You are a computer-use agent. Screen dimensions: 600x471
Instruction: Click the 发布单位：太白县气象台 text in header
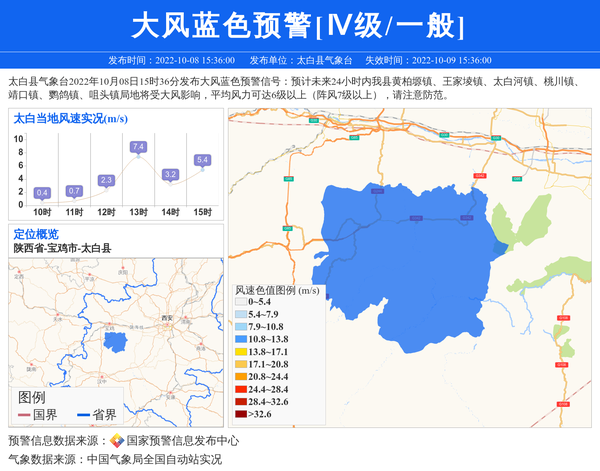coord(301,60)
